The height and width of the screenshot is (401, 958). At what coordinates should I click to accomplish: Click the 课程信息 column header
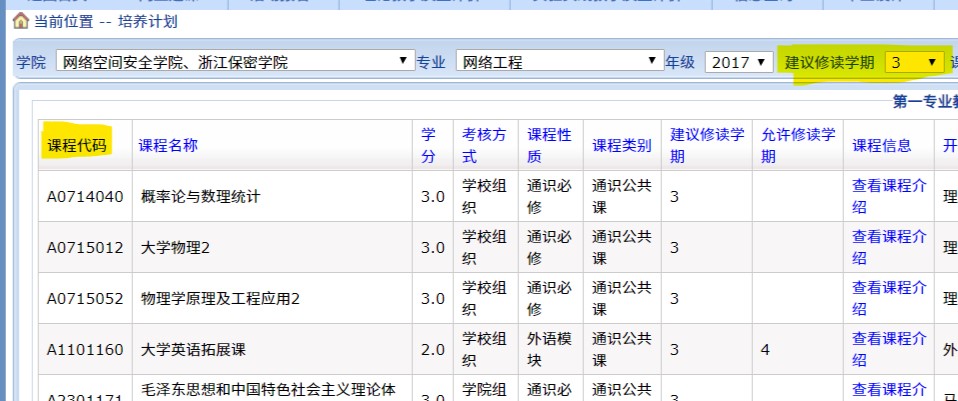881,145
